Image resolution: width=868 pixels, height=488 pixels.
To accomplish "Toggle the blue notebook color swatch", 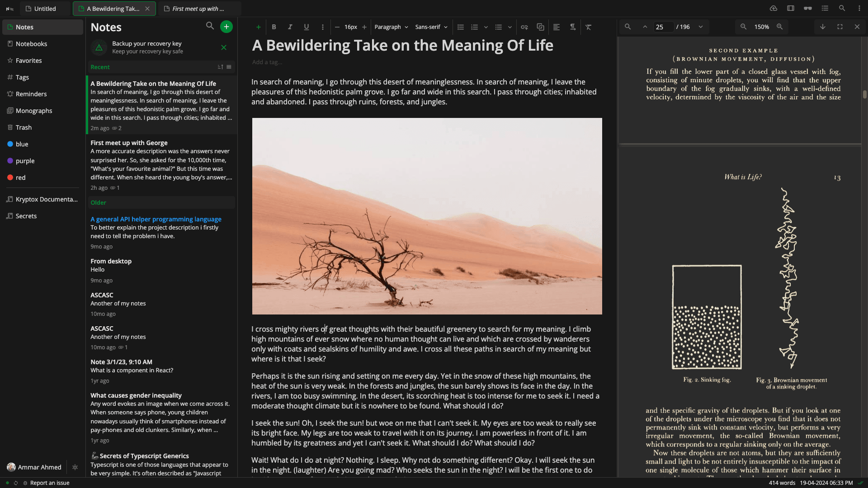I will 10,144.
